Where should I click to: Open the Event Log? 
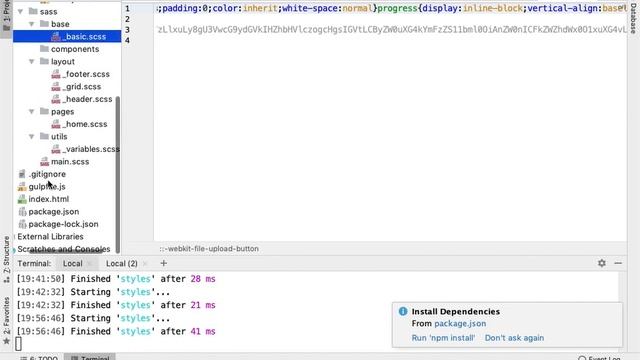(x=599, y=358)
